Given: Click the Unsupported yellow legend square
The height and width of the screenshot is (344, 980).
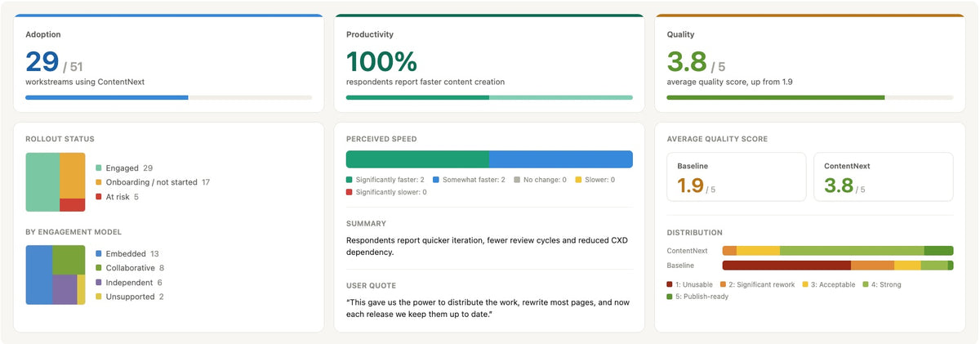Looking at the screenshot, I should 99,297.
